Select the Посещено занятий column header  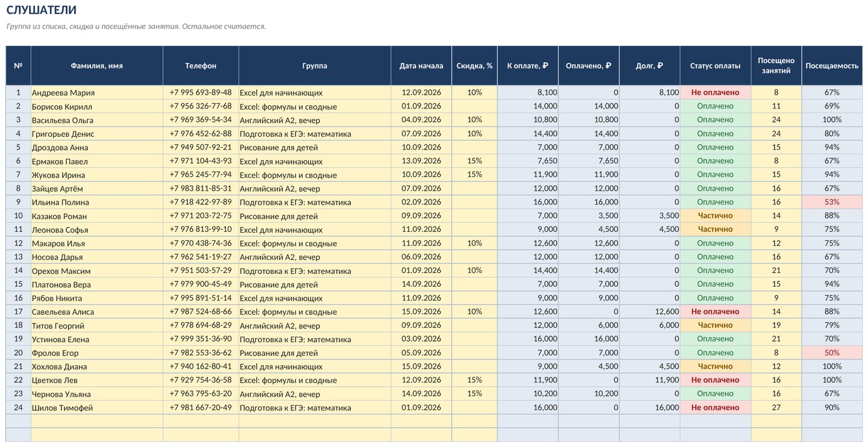coord(776,66)
